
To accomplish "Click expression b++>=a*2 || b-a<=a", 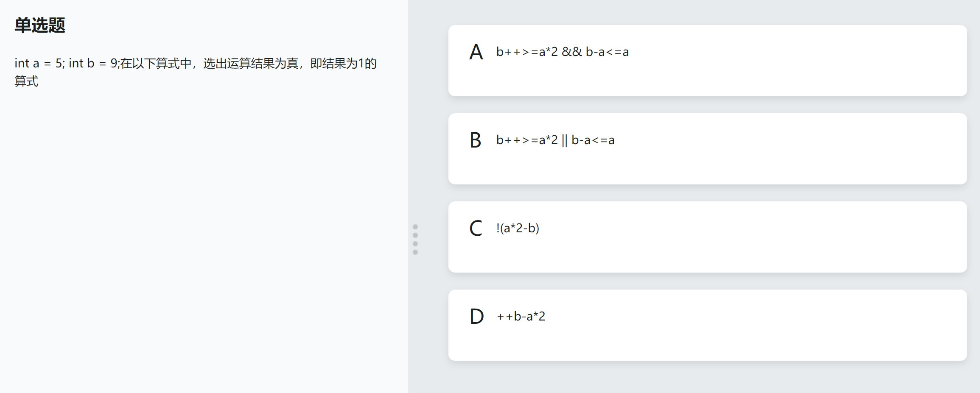I will point(555,140).
